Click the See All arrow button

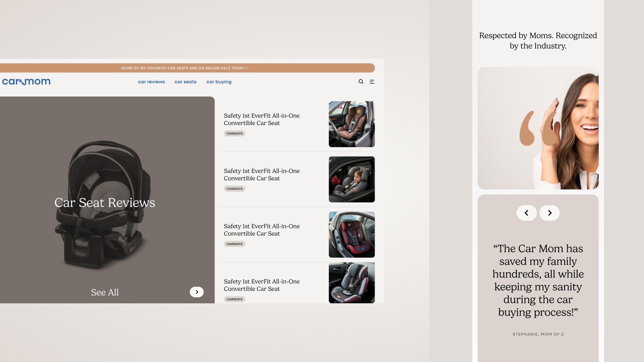[197, 292]
